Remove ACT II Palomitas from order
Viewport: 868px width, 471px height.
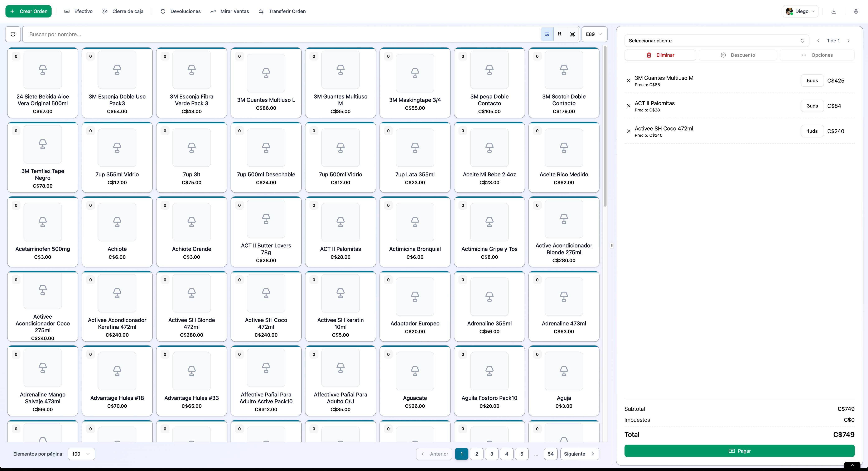point(628,106)
